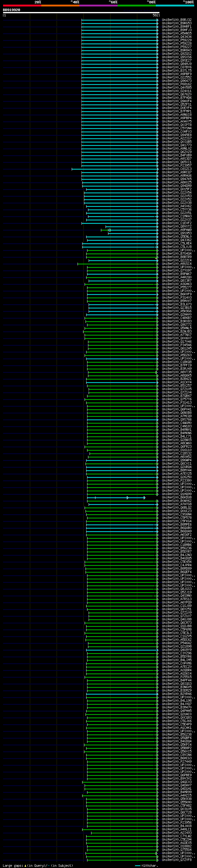This screenshot has height=868, width=197.
Task: Click the UniRef100_P31403 label
Action: pyautogui.click(x=177, y=297)
